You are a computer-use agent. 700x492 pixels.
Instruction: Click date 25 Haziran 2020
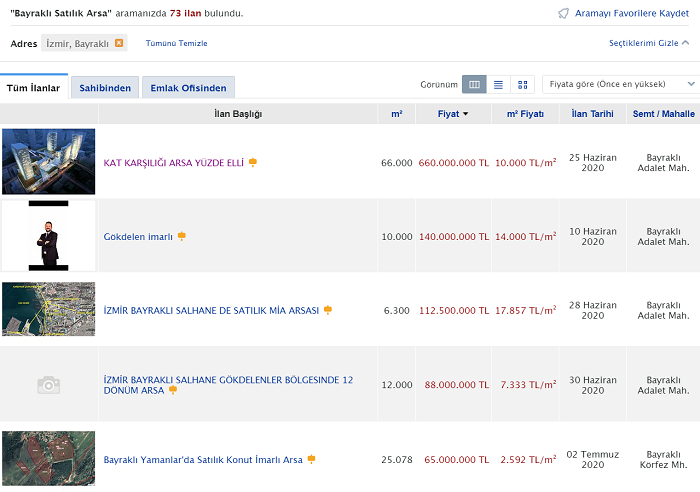(592, 163)
